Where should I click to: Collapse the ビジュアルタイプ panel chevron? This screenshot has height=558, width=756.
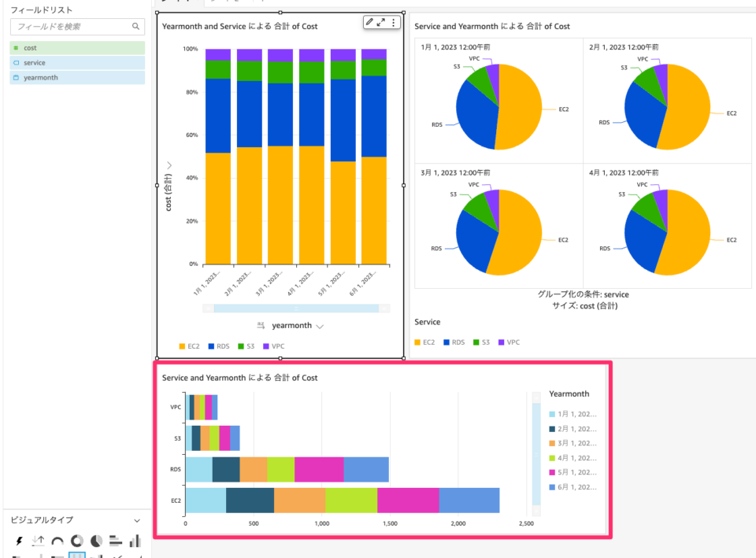tap(137, 520)
